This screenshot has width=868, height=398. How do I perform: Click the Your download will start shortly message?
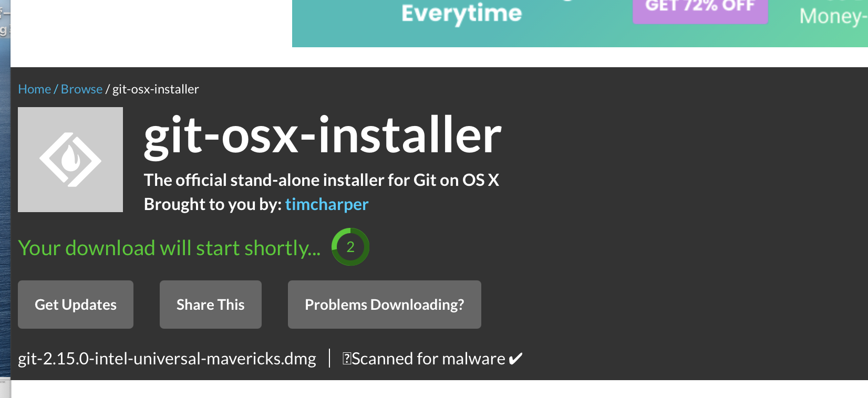pyautogui.click(x=169, y=248)
